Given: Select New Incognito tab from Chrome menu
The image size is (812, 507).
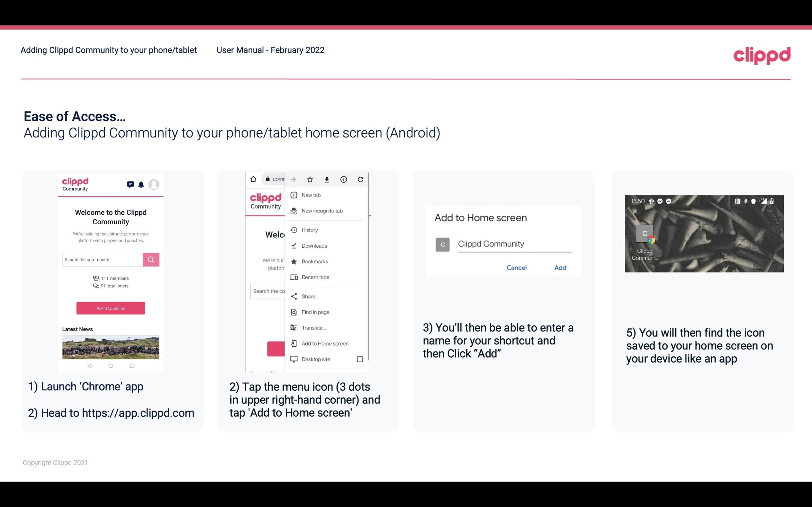Looking at the screenshot, I should click(x=322, y=211).
